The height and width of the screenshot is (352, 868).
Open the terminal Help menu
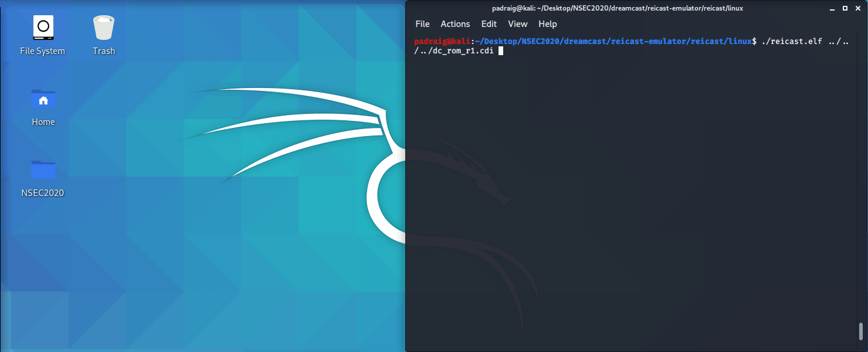[547, 24]
